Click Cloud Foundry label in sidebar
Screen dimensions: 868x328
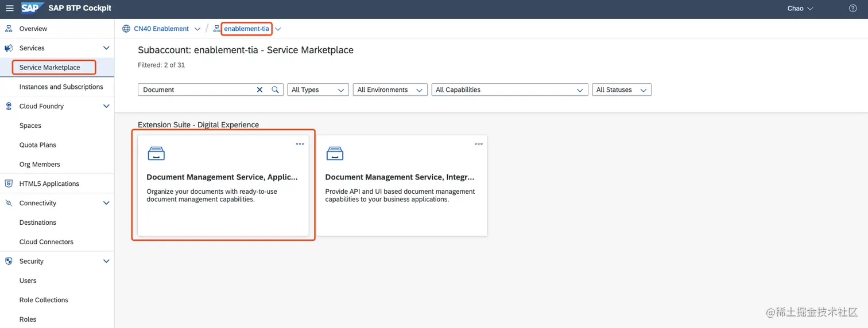coord(41,106)
